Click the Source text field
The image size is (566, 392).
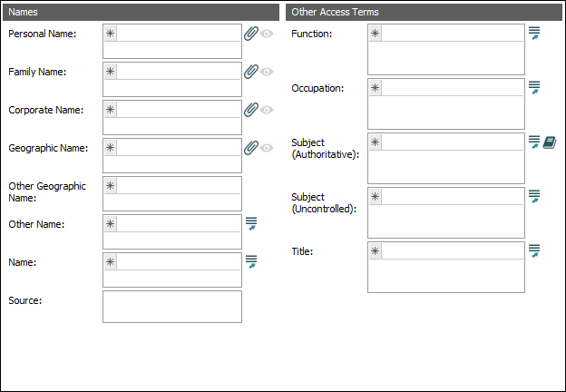172,307
